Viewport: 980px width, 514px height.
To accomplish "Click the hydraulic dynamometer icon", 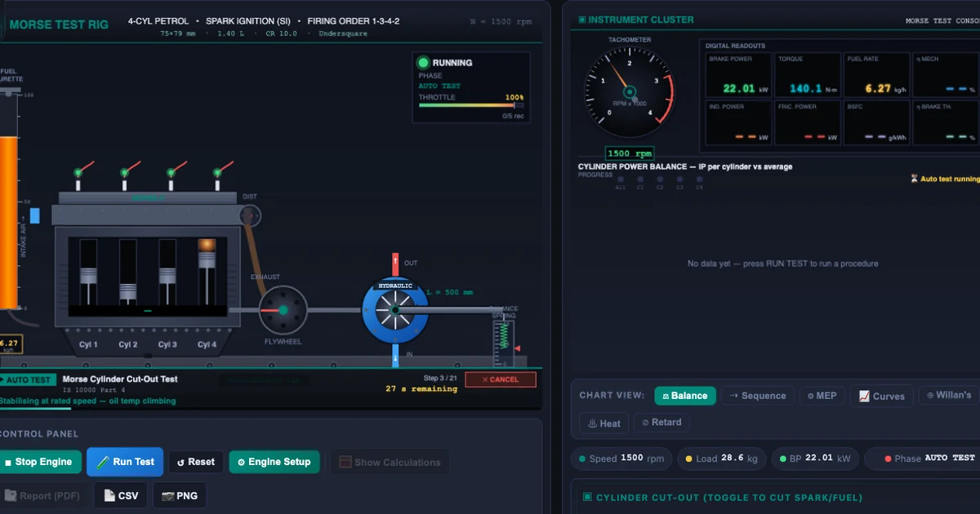I will (x=395, y=310).
